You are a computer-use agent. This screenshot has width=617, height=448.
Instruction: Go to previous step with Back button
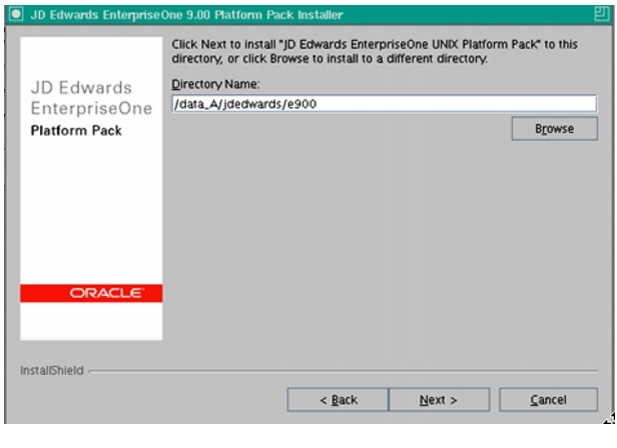click(338, 400)
